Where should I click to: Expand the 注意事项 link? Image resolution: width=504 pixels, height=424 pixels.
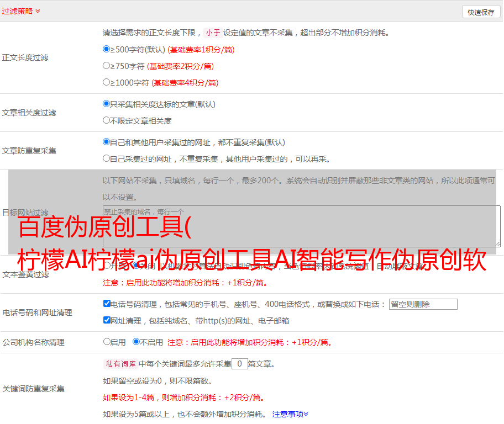pos(290,414)
